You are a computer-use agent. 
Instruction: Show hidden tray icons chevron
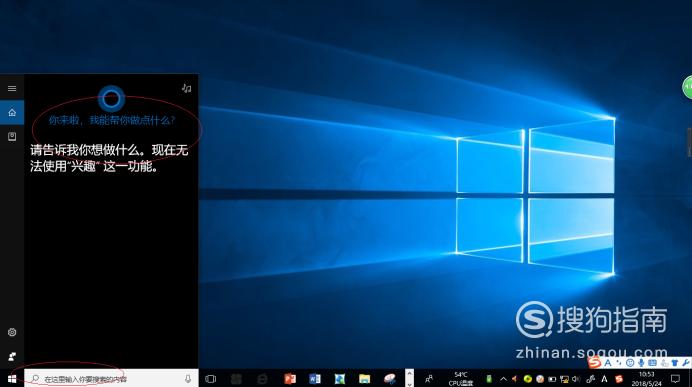coord(504,379)
